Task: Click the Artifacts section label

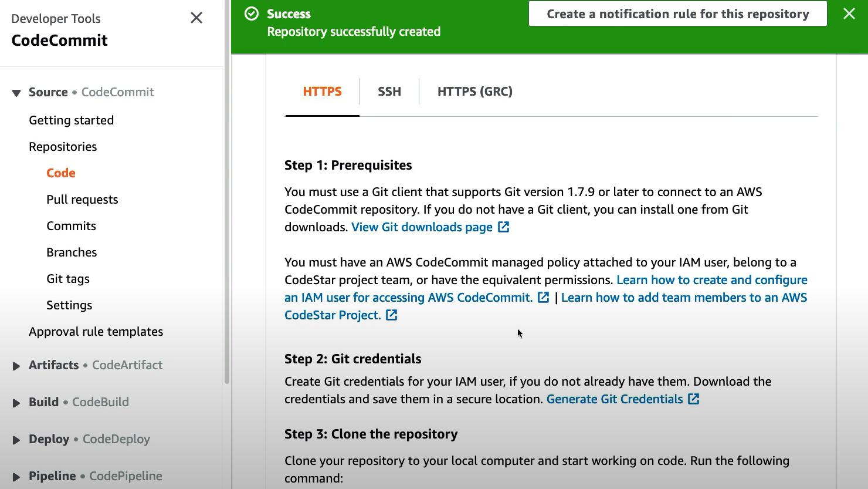Action: point(53,365)
